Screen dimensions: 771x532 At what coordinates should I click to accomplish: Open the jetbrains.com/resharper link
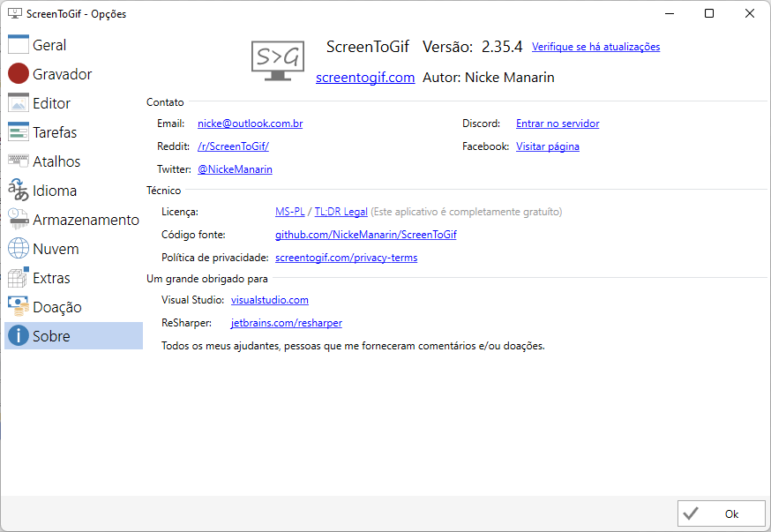pyautogui.click(x=286, y=323)
